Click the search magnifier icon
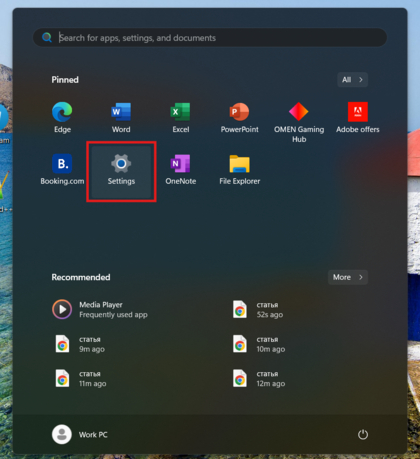 [47, 37]
